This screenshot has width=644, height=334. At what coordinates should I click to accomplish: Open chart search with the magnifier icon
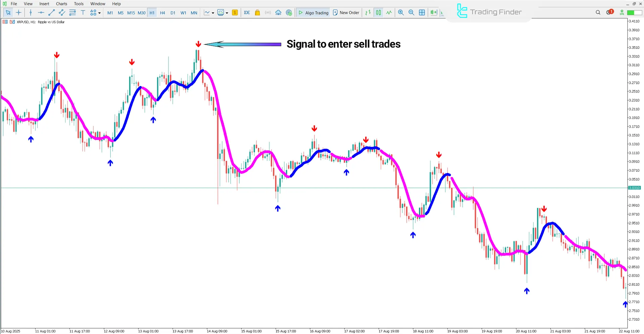pos(598,12)
